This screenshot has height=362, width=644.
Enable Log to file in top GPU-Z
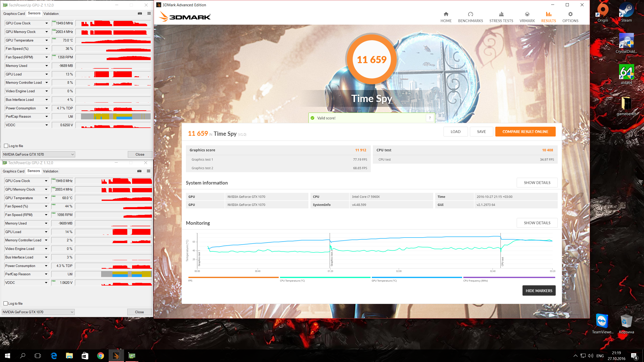tap(6, 146)
